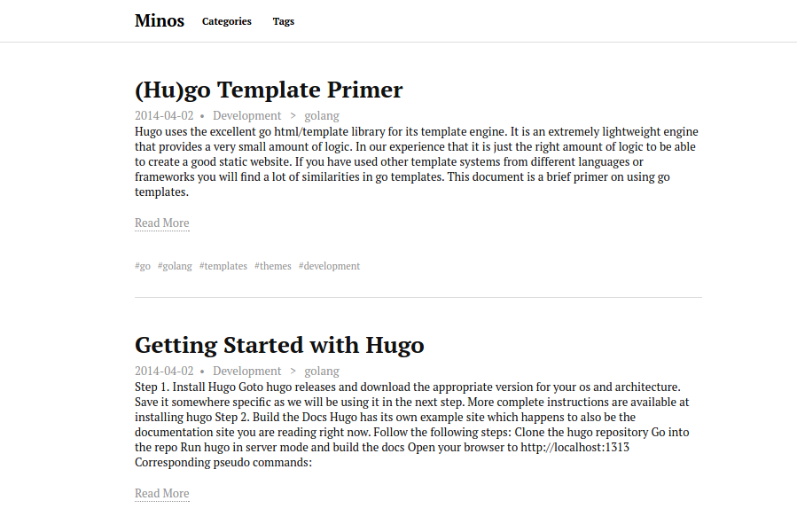Select golang subcategory under Getting Started post
This screenshot has height=532, width=797.
click(322, 371)
